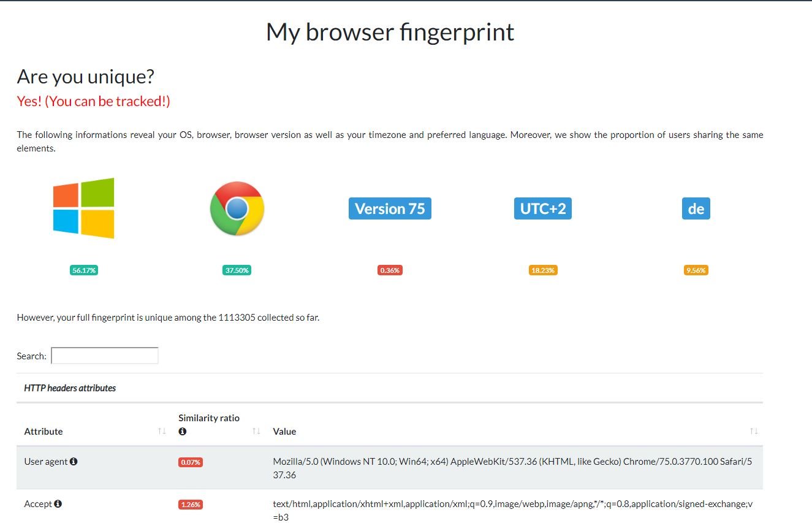The image size is (812, 523).
Task: Click the info icon next to User agent
Action: [74, 461]
